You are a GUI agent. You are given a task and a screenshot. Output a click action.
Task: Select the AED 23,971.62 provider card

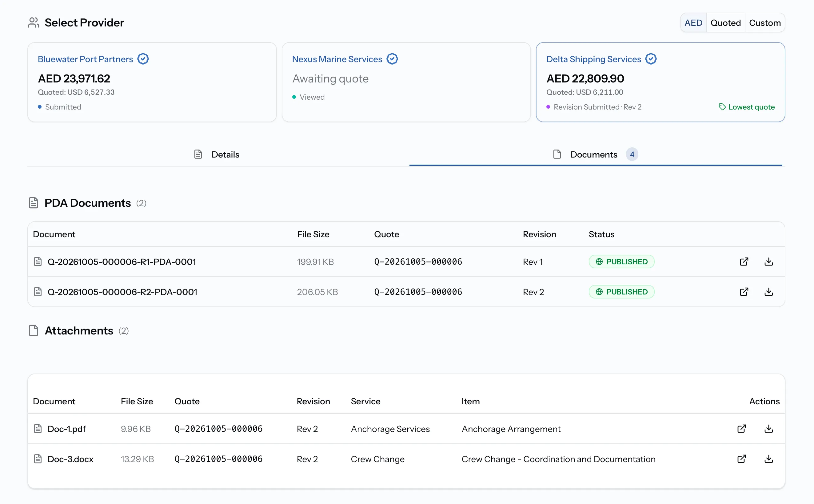(152, 82)
